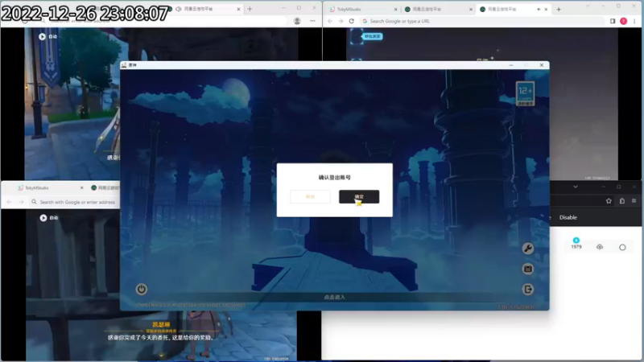The width and height of the screenshot is (644, 362).
Task: Click the power icon in Genshin window
Action: tap(142, 289)
